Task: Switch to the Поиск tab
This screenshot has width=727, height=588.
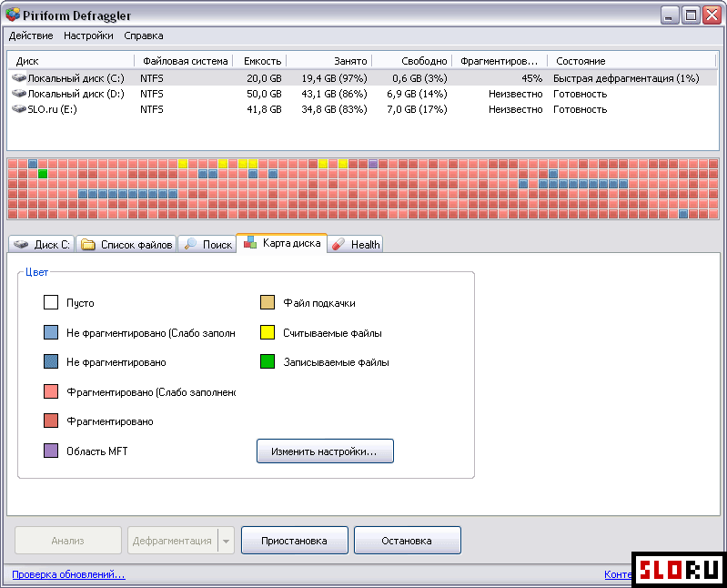Action: tap(207, 244)
